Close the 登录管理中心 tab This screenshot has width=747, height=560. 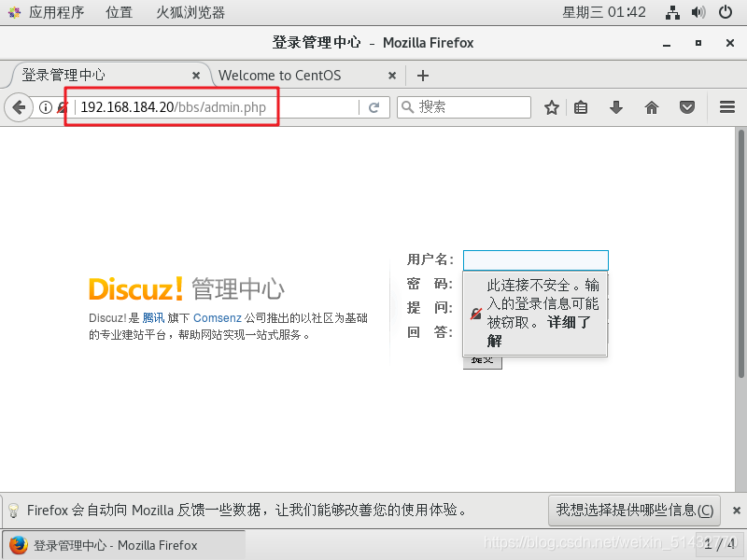[196, 76]
